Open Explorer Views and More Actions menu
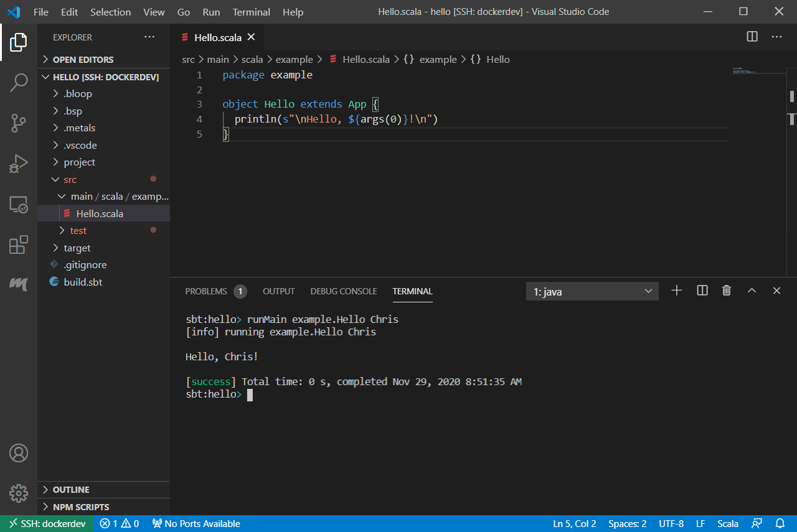The width and height of the screenshot is (797, 532). [149, 37]
